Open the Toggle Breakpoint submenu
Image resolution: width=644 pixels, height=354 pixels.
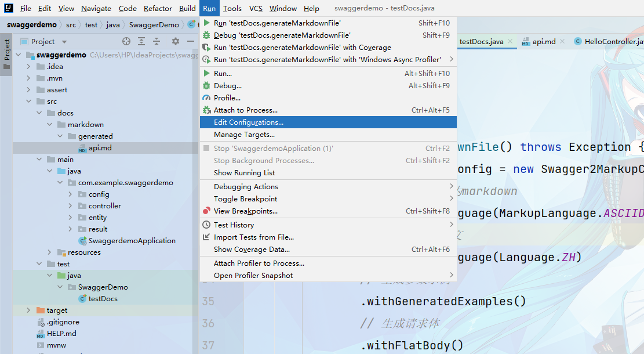click(x=328, y=199)
